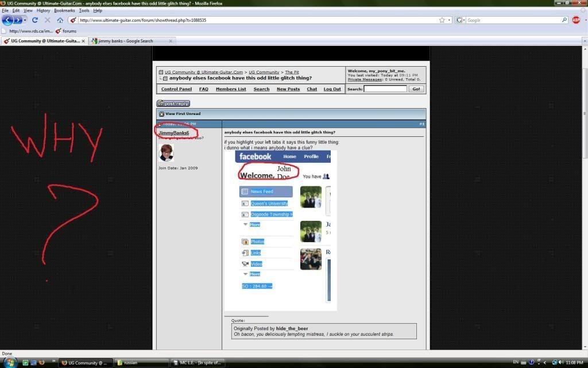Click the 11:08 PM taskbar clock
Screen dimensions: 588x368
pos(574,362)
